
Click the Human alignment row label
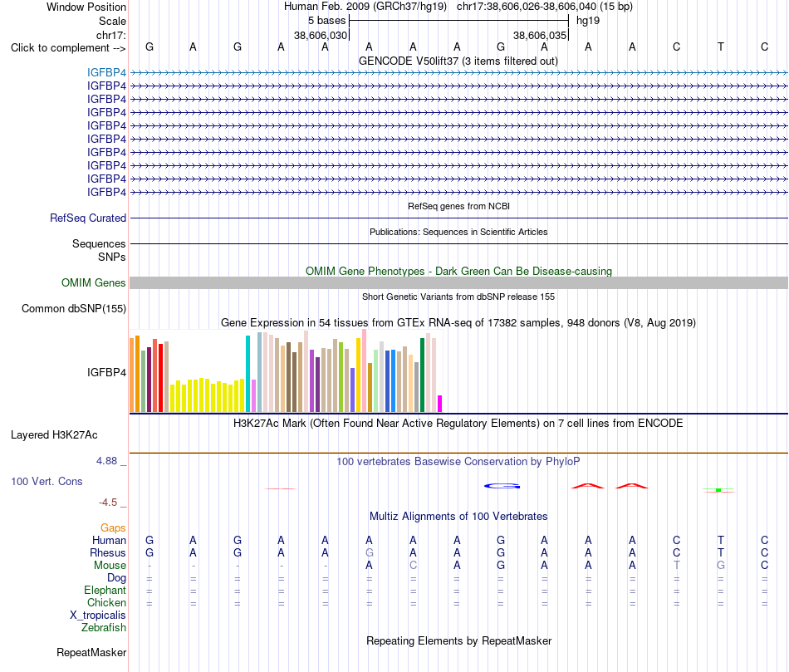109,540
